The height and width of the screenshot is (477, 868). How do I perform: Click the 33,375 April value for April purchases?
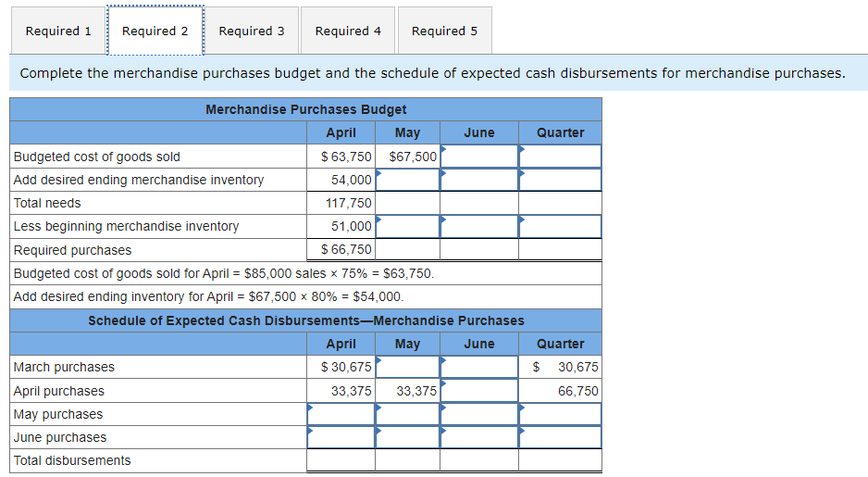click(x=352, y=391)
